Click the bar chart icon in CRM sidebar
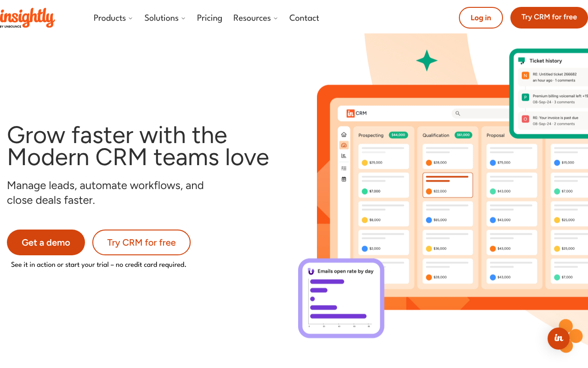The height and width of the screenshot is (368, 588). tap(344, 156)
